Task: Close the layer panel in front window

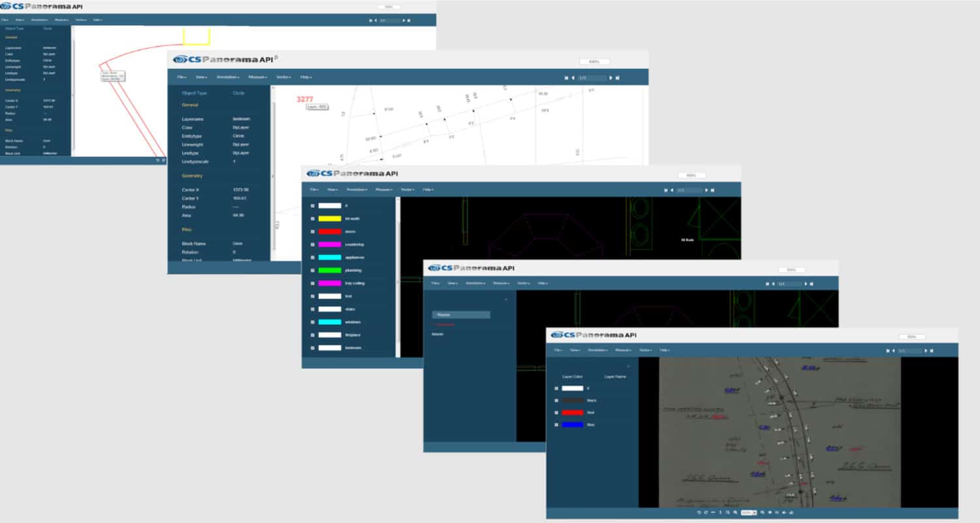Action: click(x=629, y=366)
